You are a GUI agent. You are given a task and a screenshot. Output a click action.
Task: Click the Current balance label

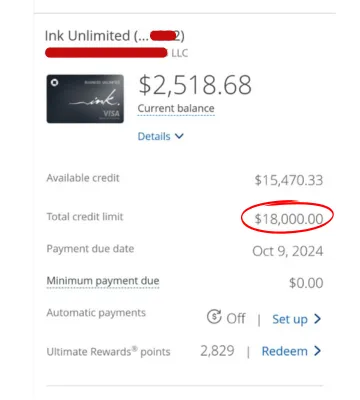(176, 108)
